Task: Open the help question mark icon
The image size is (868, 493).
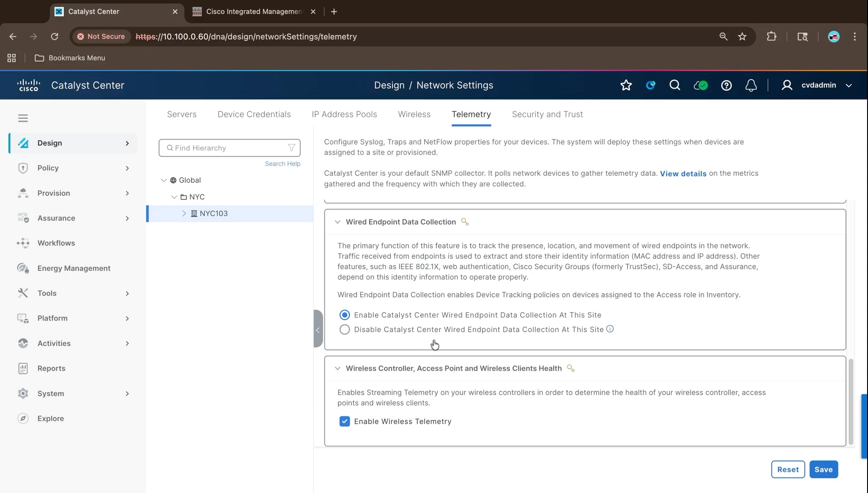Action: 727,85
